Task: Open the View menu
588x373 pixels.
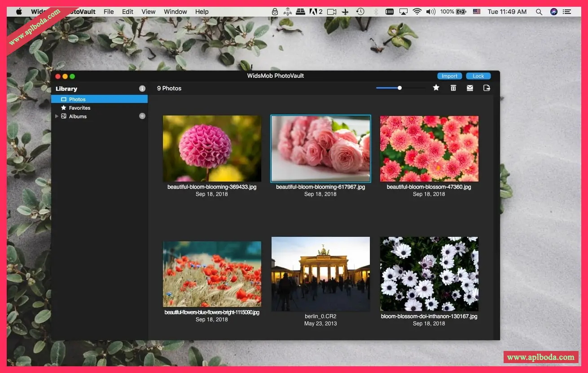Action: (x=148, y=12)
